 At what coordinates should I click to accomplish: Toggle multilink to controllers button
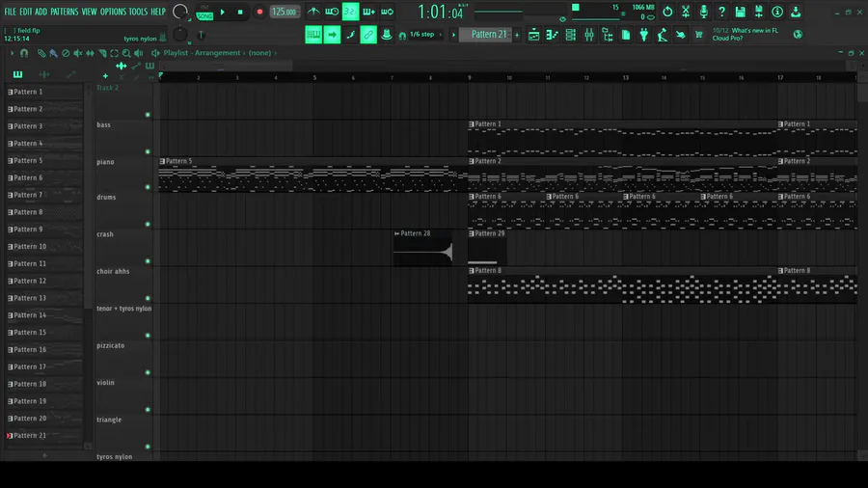(x=368, y=35)
